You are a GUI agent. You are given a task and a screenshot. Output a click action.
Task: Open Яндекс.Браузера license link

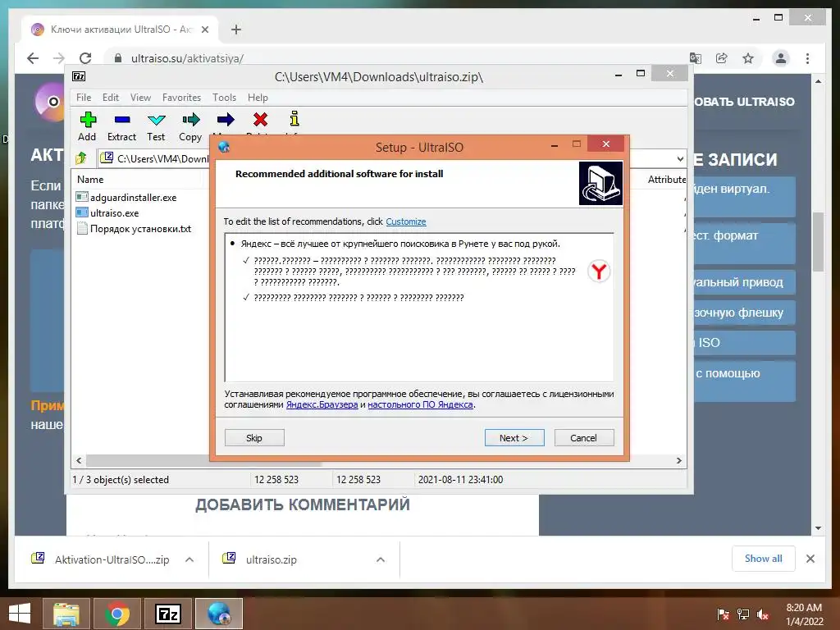[322, 404]
